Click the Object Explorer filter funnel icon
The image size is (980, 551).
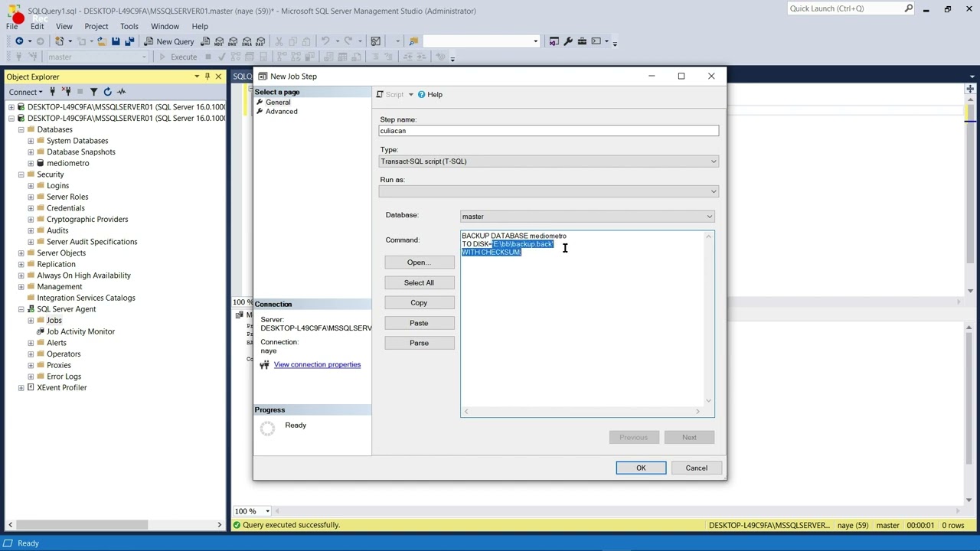click(93, 92)
